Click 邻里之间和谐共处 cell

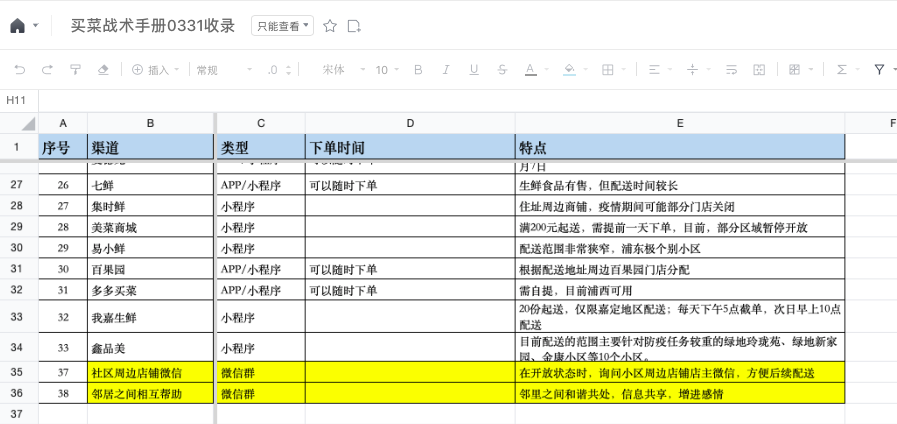click(x=680, y=394)
